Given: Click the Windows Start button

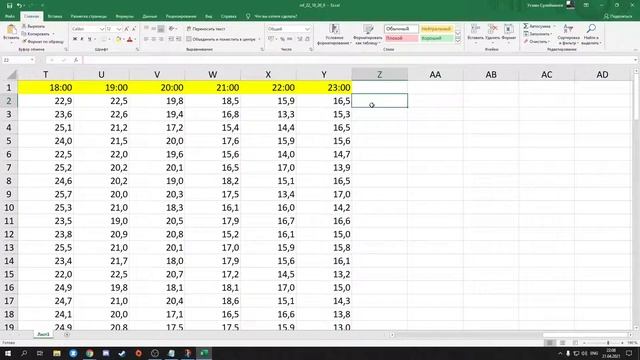Looking at the screenshot, I should (x=7, y=353).
